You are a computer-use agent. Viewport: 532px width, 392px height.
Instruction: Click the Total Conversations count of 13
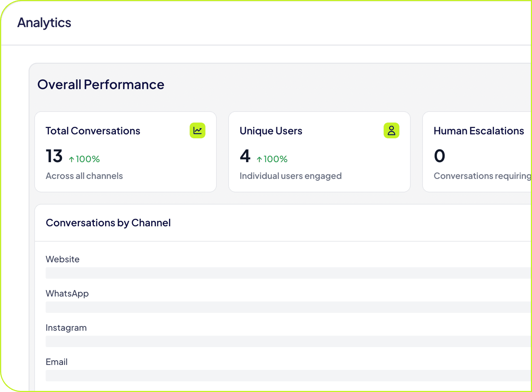tap(54, 156)
